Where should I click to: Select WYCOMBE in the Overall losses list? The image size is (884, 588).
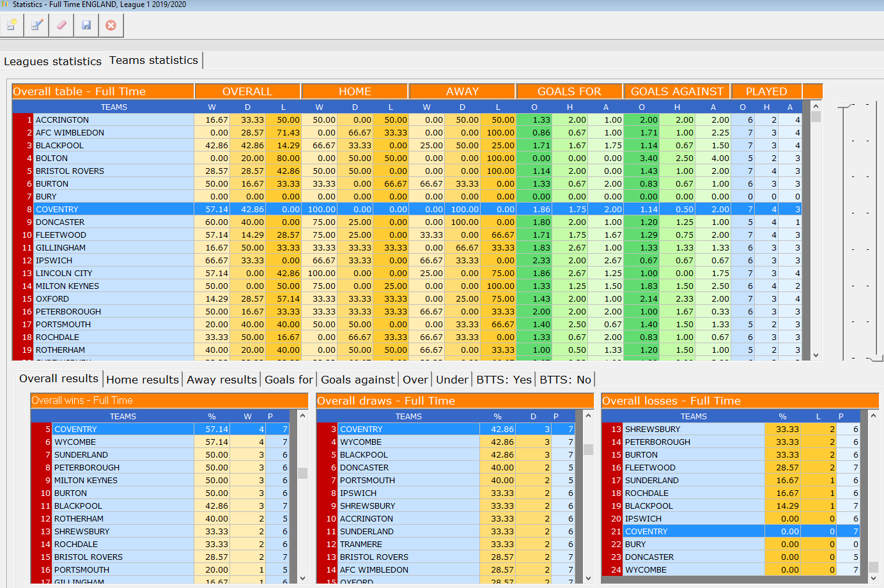pos(731,569)
